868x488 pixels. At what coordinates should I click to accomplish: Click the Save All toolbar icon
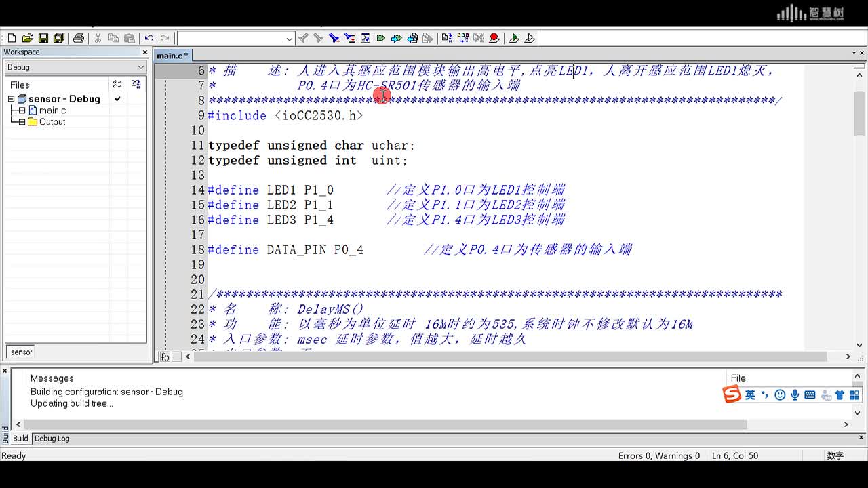pos(58,38)
